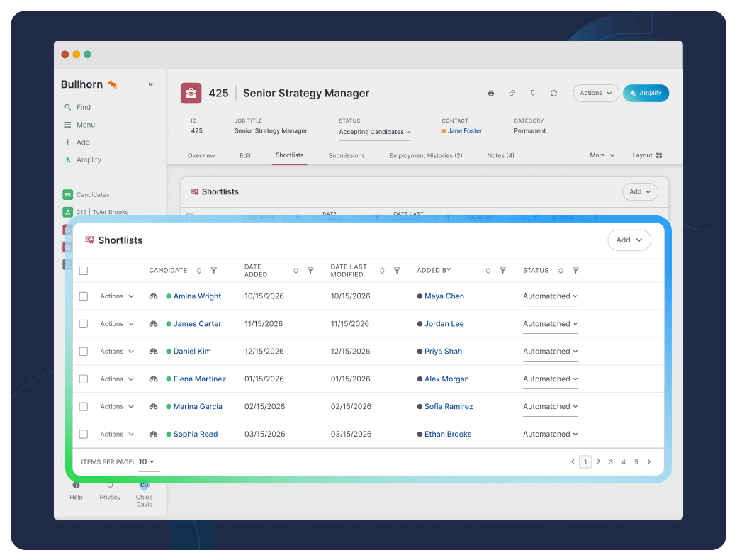Filter the Date Last Modified column
The height and width of the screenshot is (560, 737).
(x=397, y=271)
